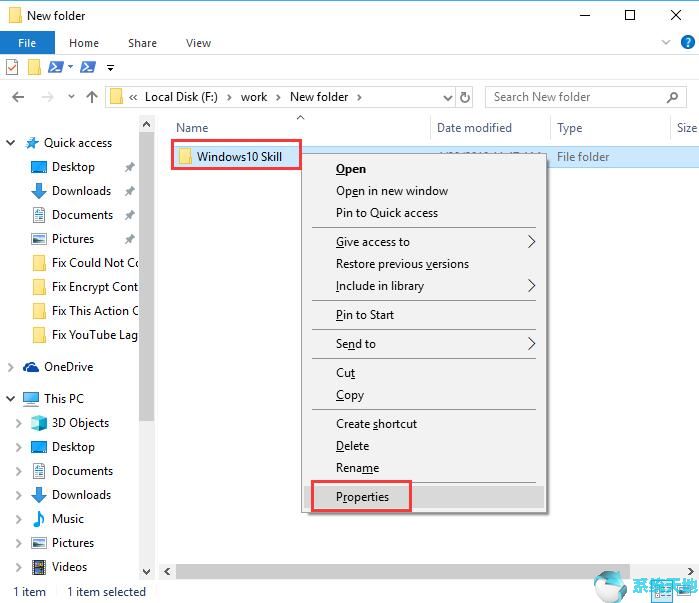Screen dimensions: 699x603
Task: Go up one level with Up arrow
Action: tap(92, 97)
